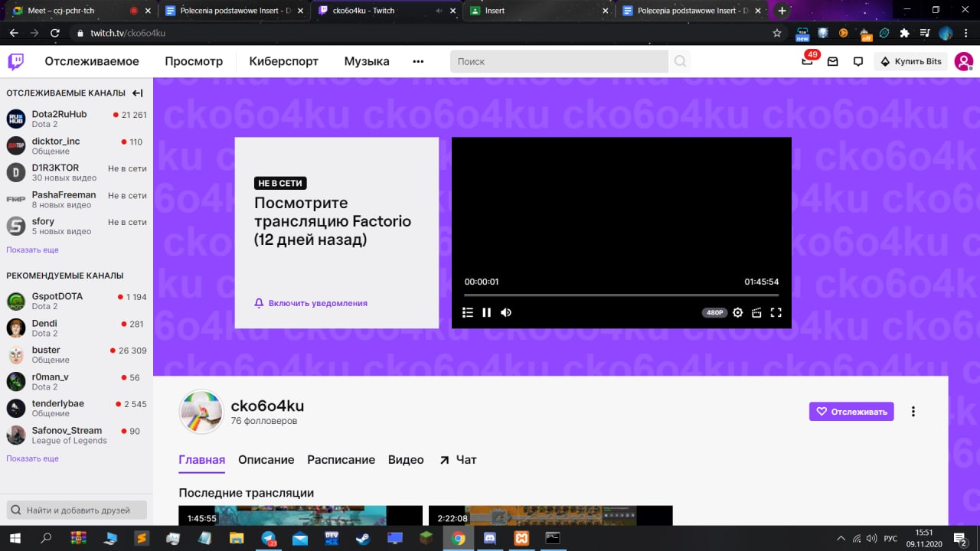Open Steam from taskbar
980x551 pixels.
[364, 538]
